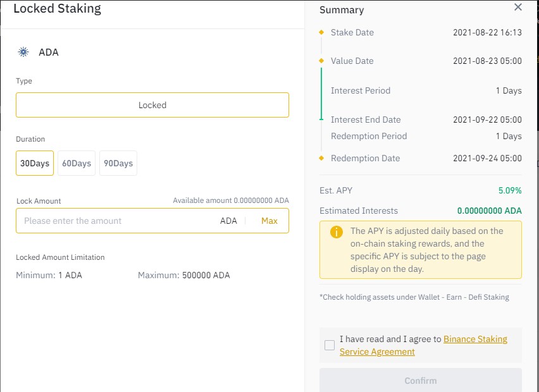
Task: Choose the 60Days duration
Action: 77,163
